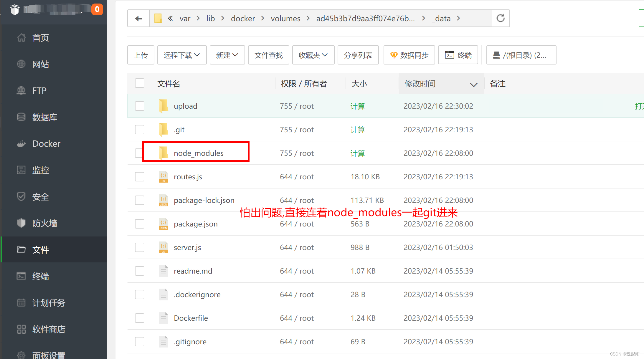The height and width of the screenshot is (359, 644).
Task: Click the back arrow navigation button
Action: point(138,19)
